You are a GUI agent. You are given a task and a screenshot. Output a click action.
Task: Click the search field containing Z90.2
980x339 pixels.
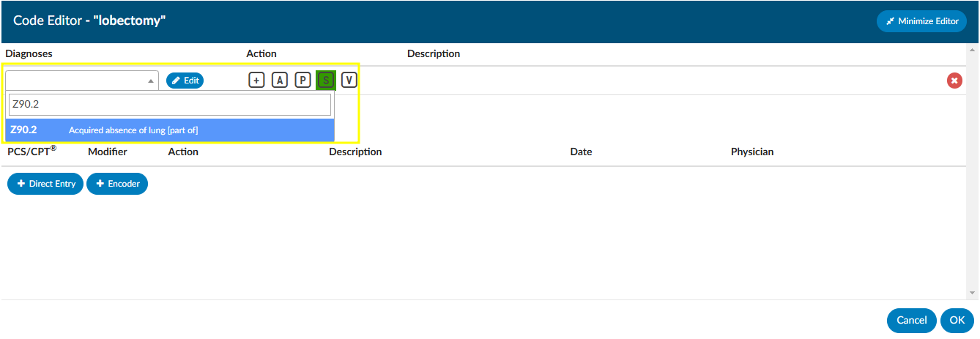pos(170,105)
